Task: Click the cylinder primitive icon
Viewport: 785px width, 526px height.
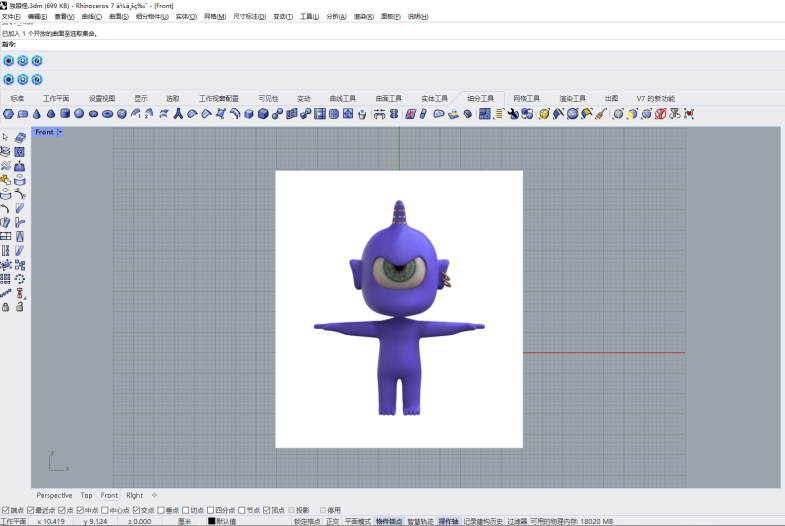Action: [65, 114]
